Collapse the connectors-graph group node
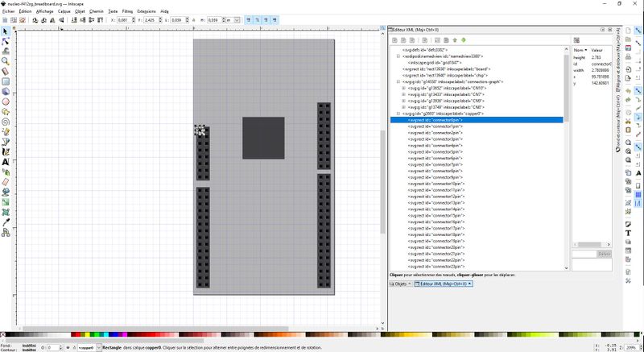The image size is (644, 352). 398,81
